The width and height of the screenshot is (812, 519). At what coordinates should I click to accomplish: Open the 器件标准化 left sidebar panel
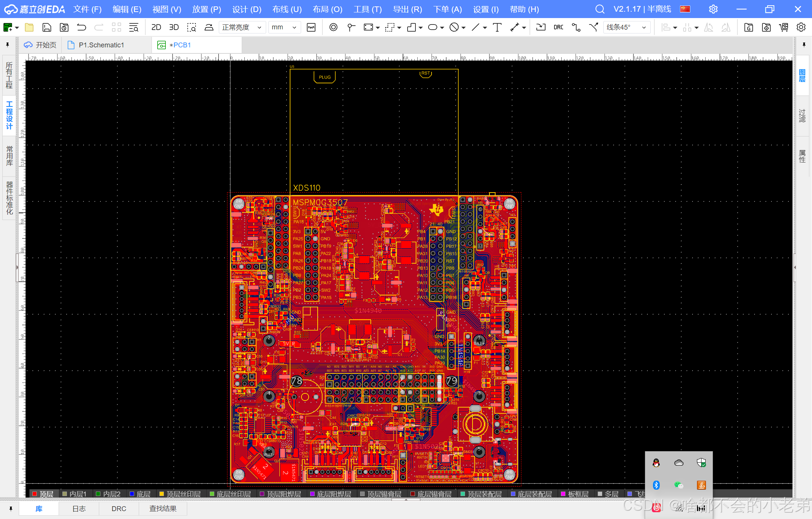click(x=9, y=198)
